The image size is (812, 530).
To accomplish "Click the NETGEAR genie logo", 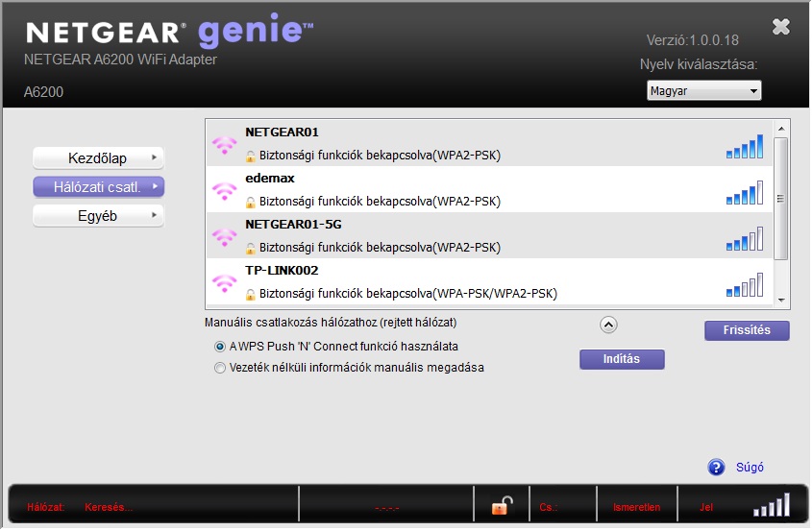I will tap(169, 32).
